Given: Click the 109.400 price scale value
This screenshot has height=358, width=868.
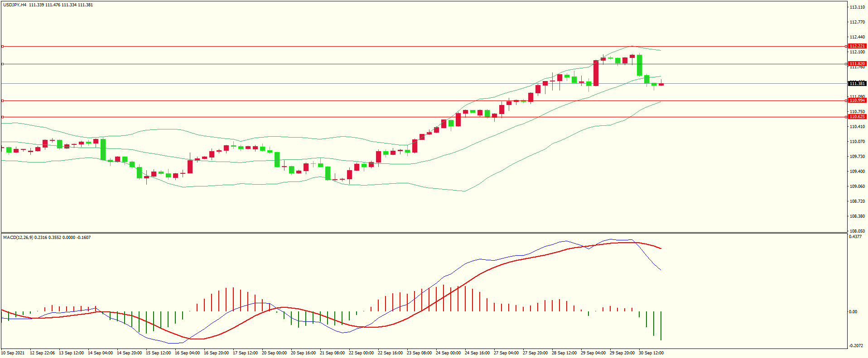Looking at the screenshot, I should (x=857, y=172).
